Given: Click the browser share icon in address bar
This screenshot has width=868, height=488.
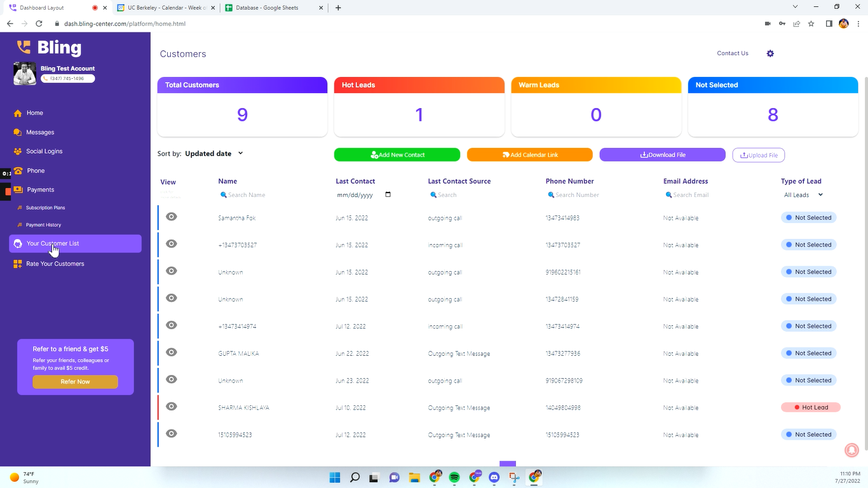Looking at the screenshot, I should click(x=796, y=24).
